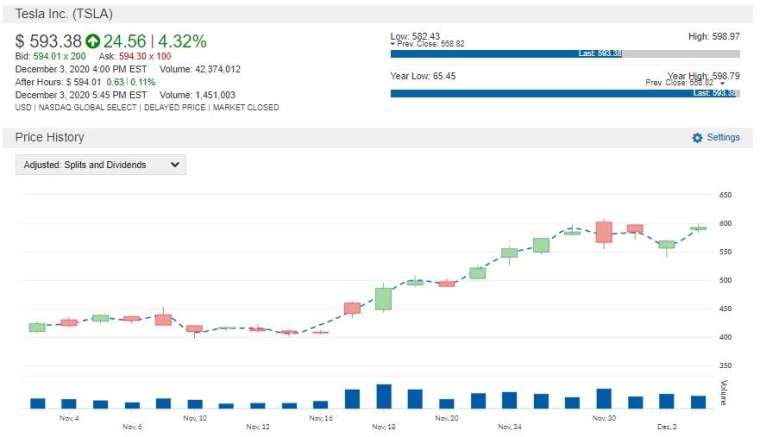The image size is (760, 437).
Task: Click the MARKET CLOSED status text
Action: click(246, 108)
